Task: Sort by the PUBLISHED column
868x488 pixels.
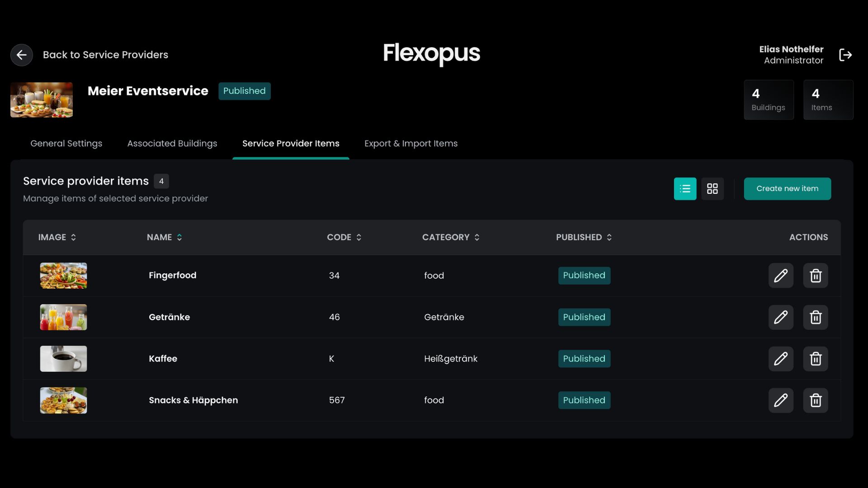Action: point(584,237)
